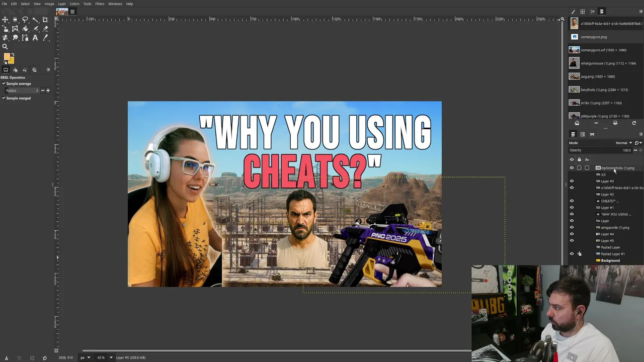644x362 pixels.
Task: Open the unit px dropdown in status bar
Action: tap(85, 357)
